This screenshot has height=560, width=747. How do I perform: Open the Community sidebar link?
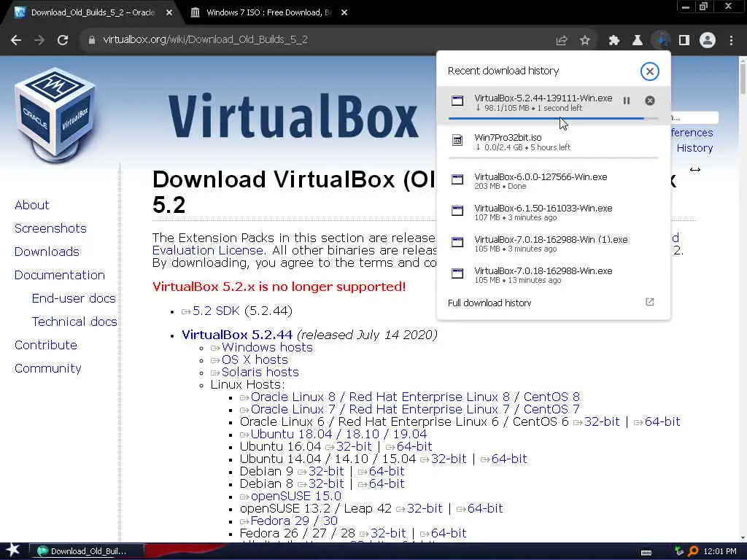[x=47, y=368]
